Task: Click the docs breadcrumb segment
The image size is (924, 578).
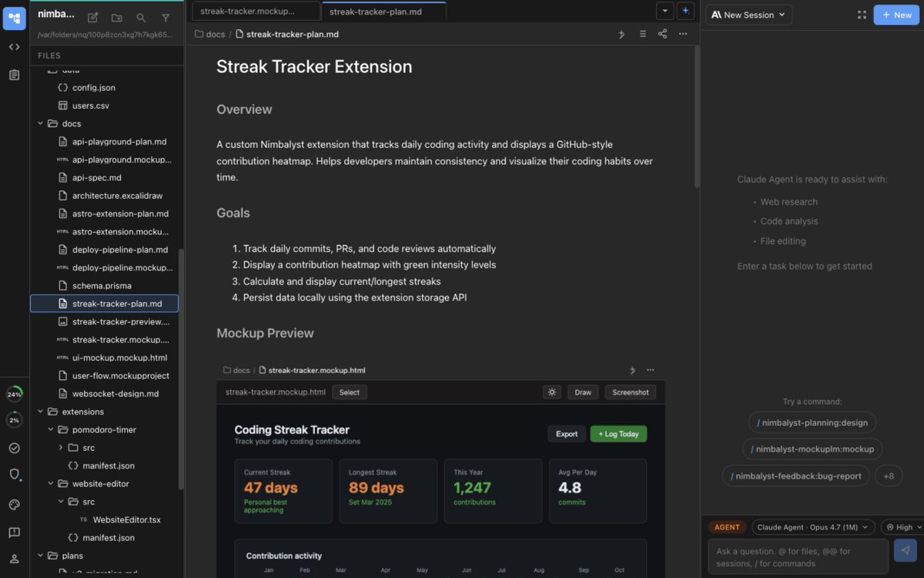Action: (209, 34)
